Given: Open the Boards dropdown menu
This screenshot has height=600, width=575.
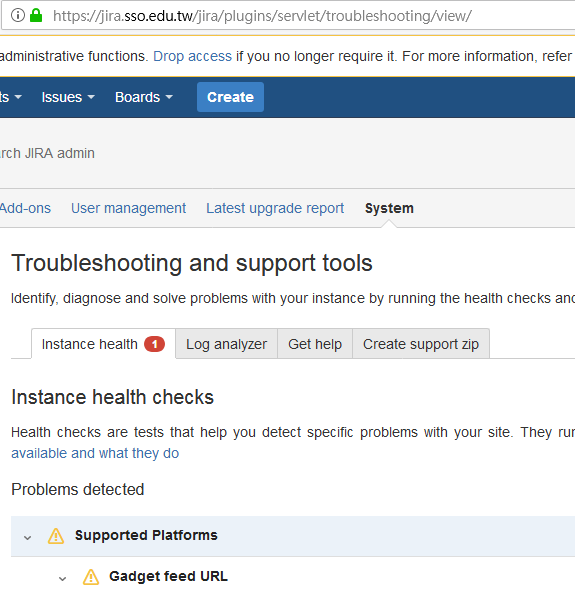Looking at the screenshot, I should (x=144, y=97).
